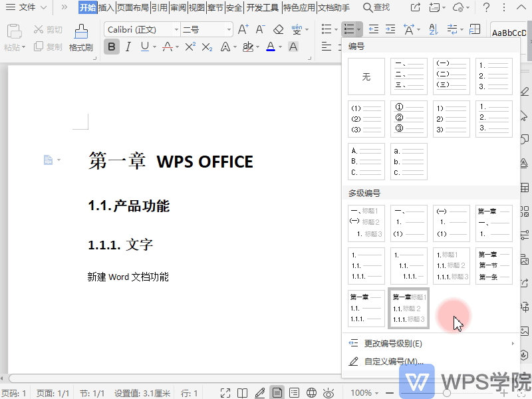Click the bullet list icon
Screen dimensions: 532x399
(x=327, y=29)
